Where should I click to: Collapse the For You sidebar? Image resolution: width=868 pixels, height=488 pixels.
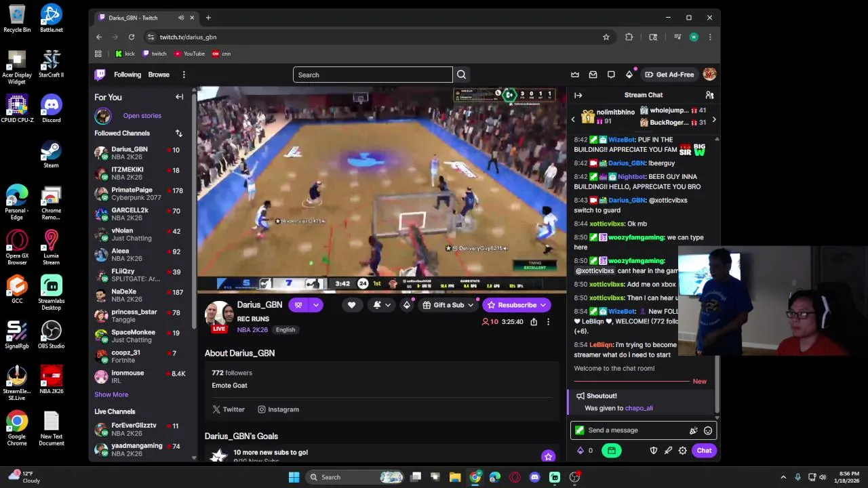180,97
